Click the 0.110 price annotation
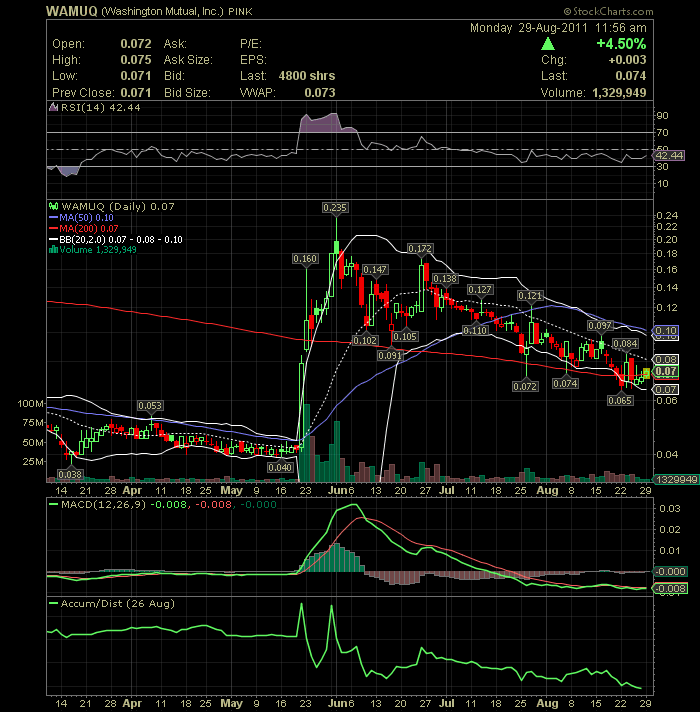 pos(475,330)
